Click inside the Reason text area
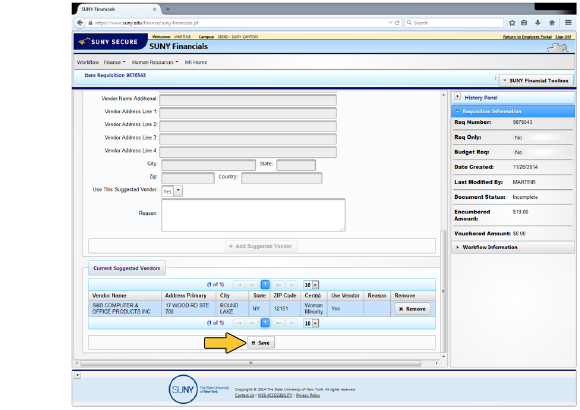Screen dimensions: 580x410 click(x=253, y=215)
